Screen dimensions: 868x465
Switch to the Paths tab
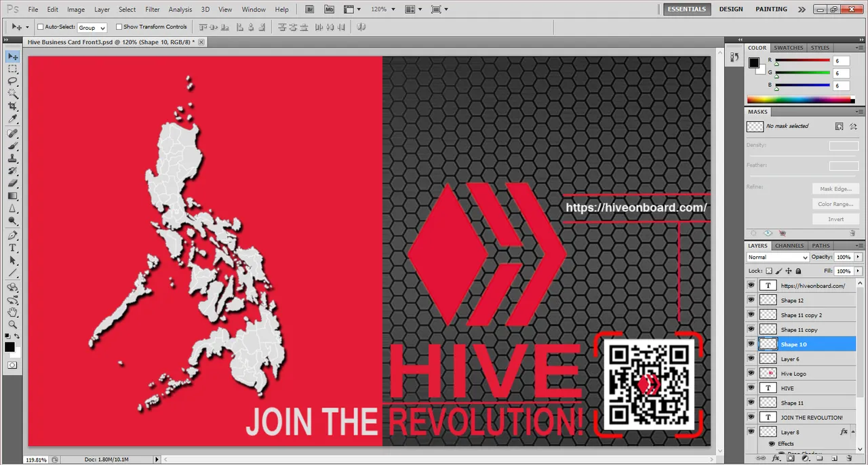click(x=821, y=245)
